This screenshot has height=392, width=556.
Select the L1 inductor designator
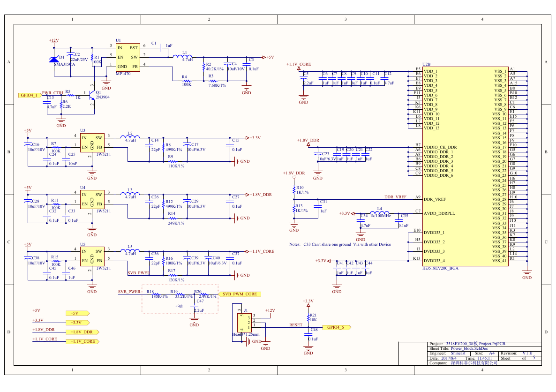pos(184,53)
